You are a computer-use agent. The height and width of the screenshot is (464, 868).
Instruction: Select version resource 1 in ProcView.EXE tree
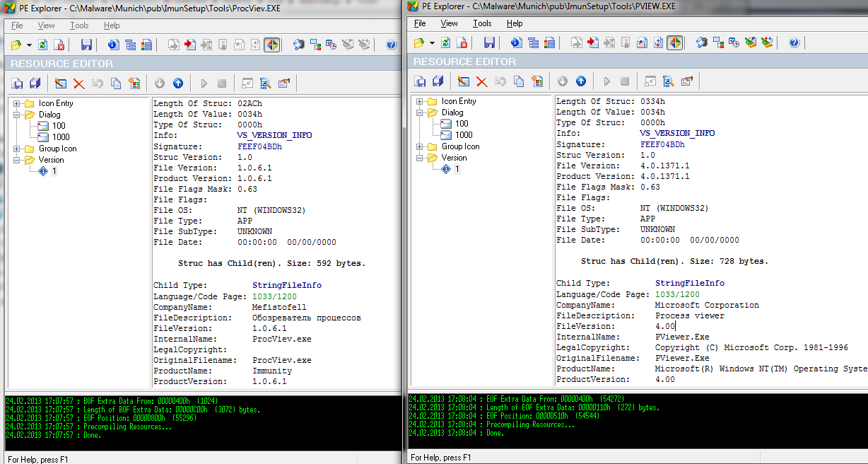[54, 171]
